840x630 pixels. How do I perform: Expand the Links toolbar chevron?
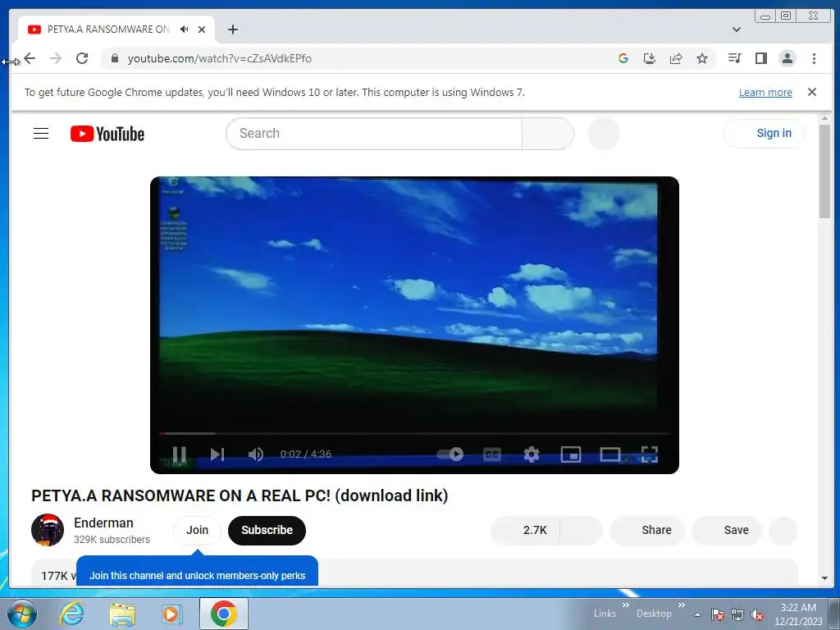click(x=625, y=605)
